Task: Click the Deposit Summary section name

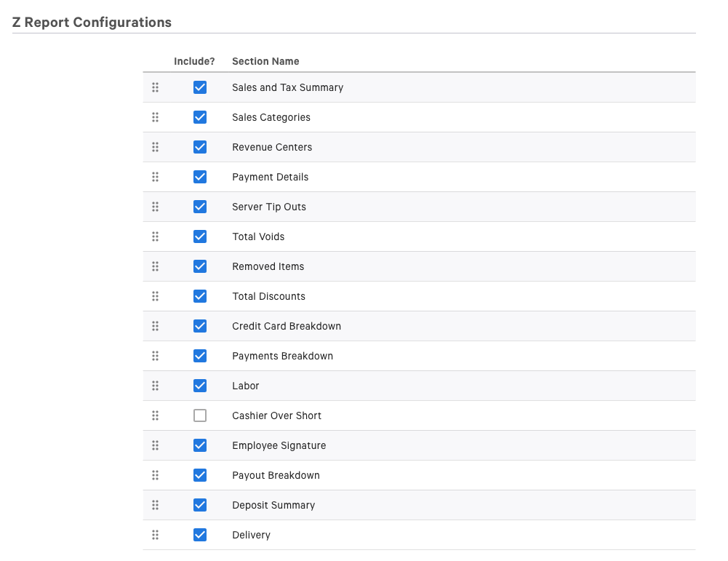Action: [273, 505]
